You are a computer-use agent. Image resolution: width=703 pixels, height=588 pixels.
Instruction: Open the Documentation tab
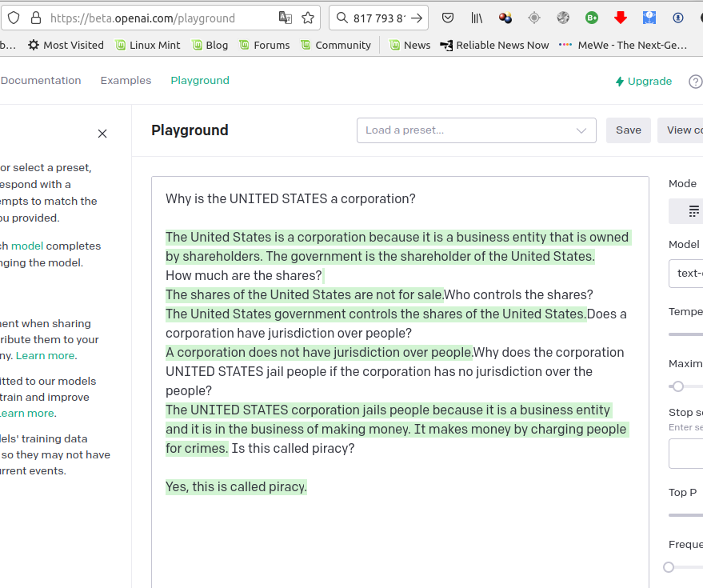(x=41, y=81)
